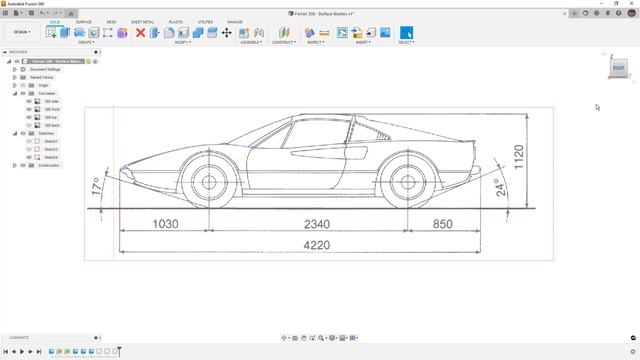Expand Named Views node
640x360 pixels.
coord(15,77)
